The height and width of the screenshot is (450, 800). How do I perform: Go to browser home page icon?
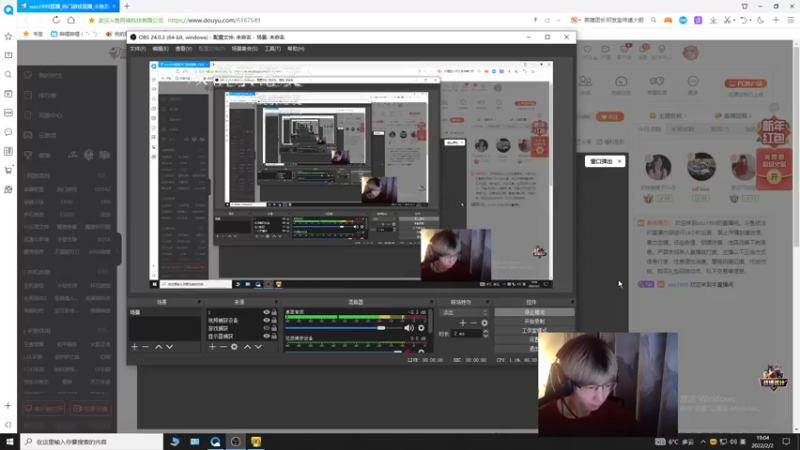coord(71,20)
